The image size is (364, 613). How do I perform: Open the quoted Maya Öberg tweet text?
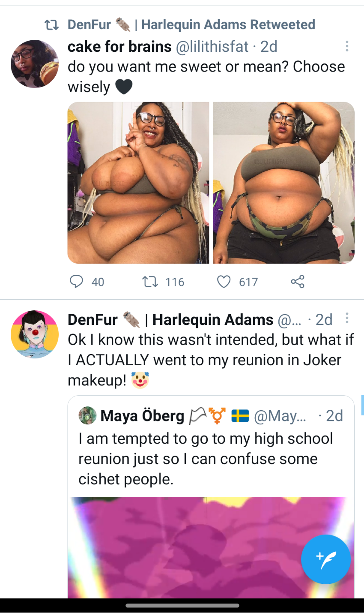pos(206,459)
